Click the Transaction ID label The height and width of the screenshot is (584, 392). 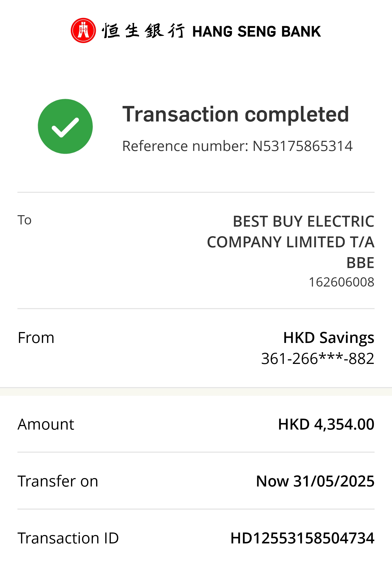(68, 538)
